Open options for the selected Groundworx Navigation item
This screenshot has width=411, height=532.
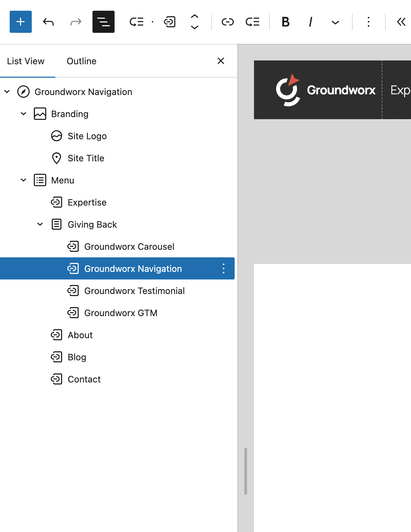click(x=223, y=268)
